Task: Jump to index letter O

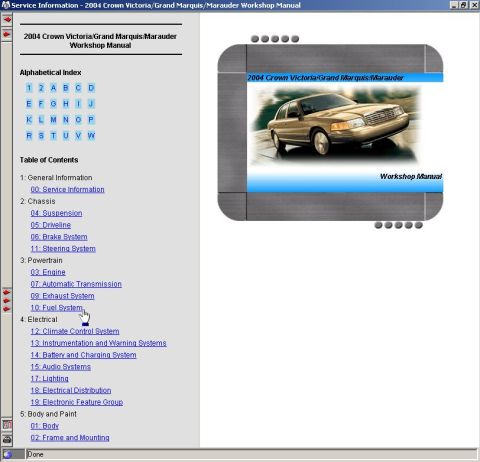Action: 78,120
